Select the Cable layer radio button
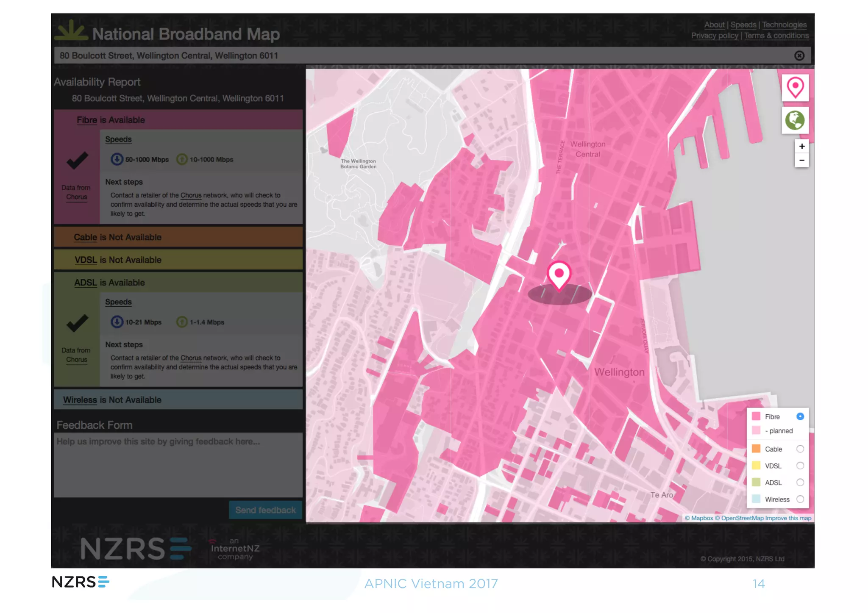Image resolution: width=868 pixels, height=613 pixels. click(x=800, y=449)
